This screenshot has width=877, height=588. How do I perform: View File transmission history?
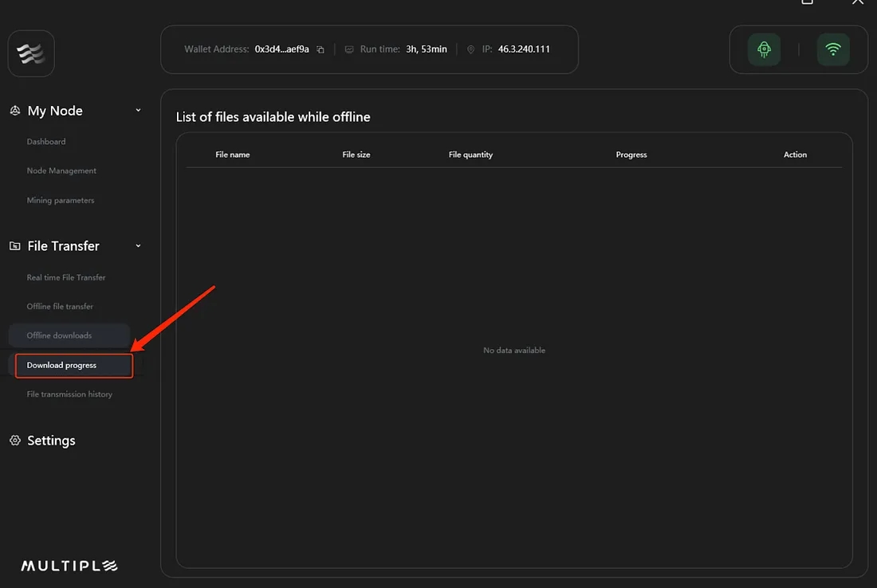tap(69, 394)
